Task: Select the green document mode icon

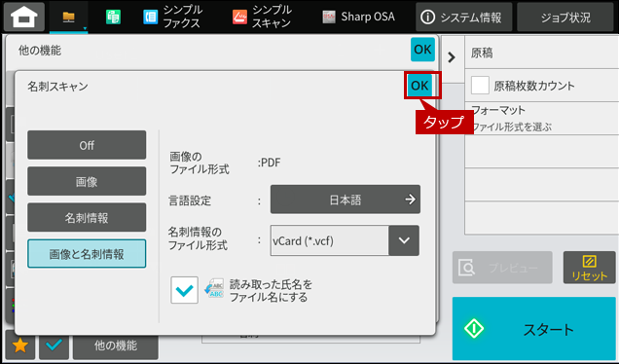Action: tap(113, 17)
